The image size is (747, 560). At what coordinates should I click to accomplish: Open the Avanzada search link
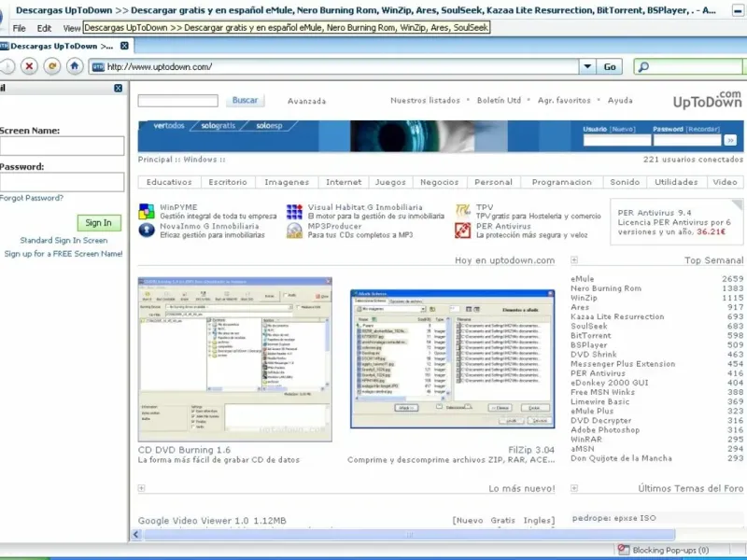307,101
